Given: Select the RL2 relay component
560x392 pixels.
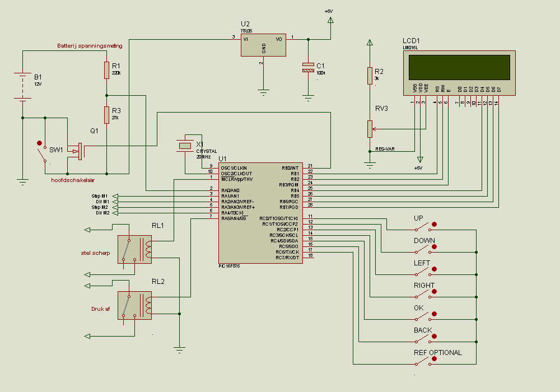Looking at the screenshot, I should (134, 305).
